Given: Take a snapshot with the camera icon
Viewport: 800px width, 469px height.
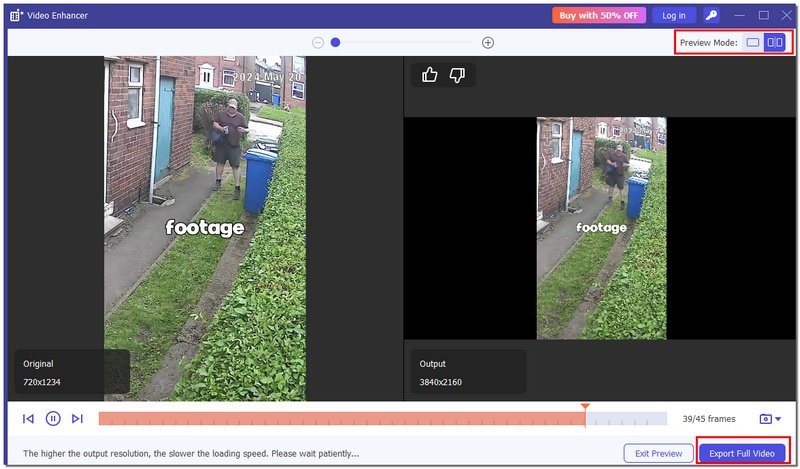Looking at the screenshot, I should click(765, 419).
